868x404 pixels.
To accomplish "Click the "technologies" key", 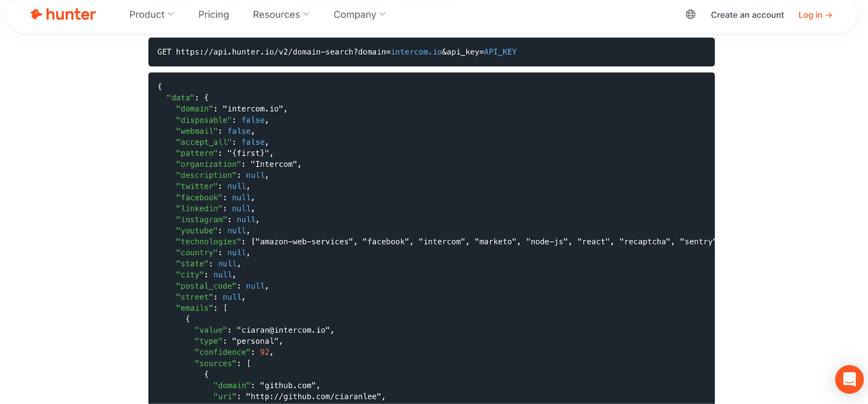I will 208,242.
